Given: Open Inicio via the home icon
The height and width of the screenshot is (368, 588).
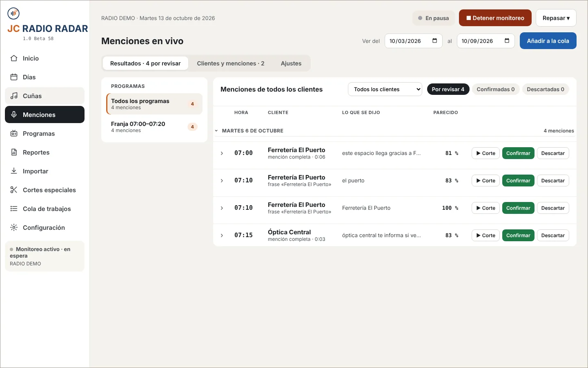Looking at the screenshot, I should point(14,58).
